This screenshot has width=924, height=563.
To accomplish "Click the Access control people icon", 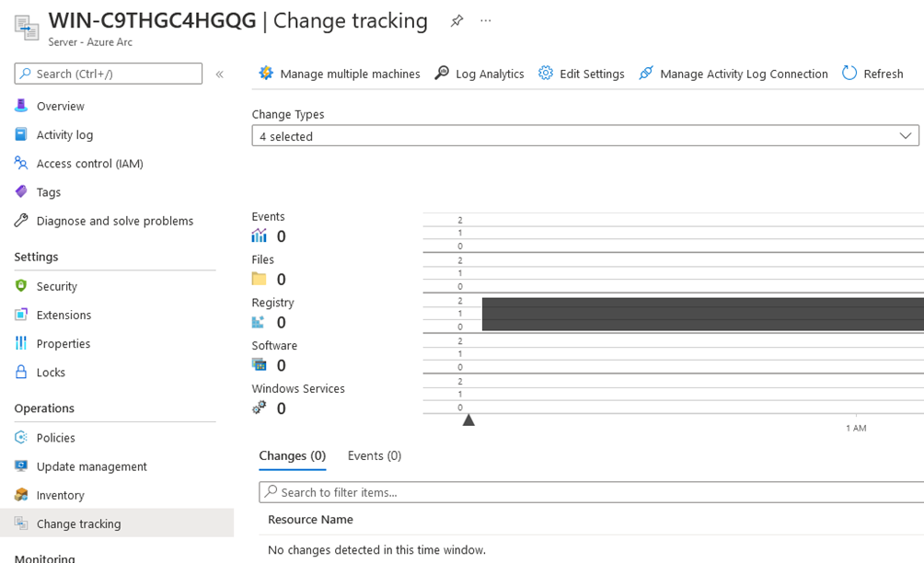I will (21, 163).
